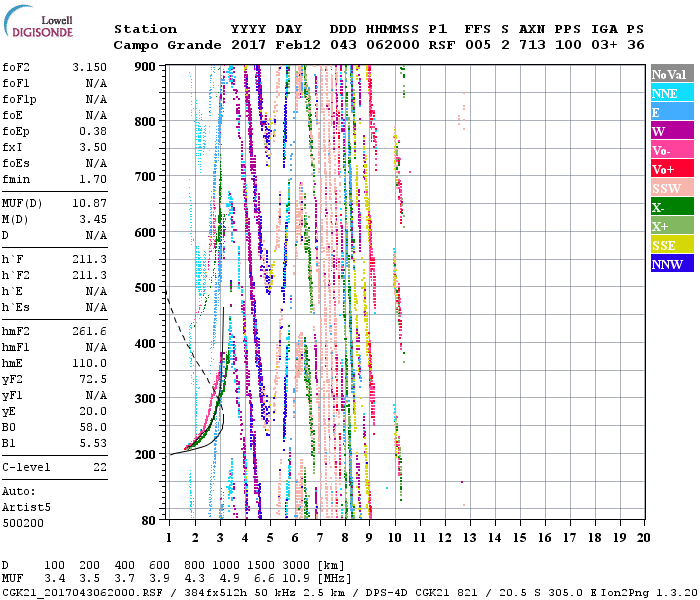Click the hmF2 parameter value 261.6
The height and width of the screenshot is (600, 700).
tap(89, 331)
